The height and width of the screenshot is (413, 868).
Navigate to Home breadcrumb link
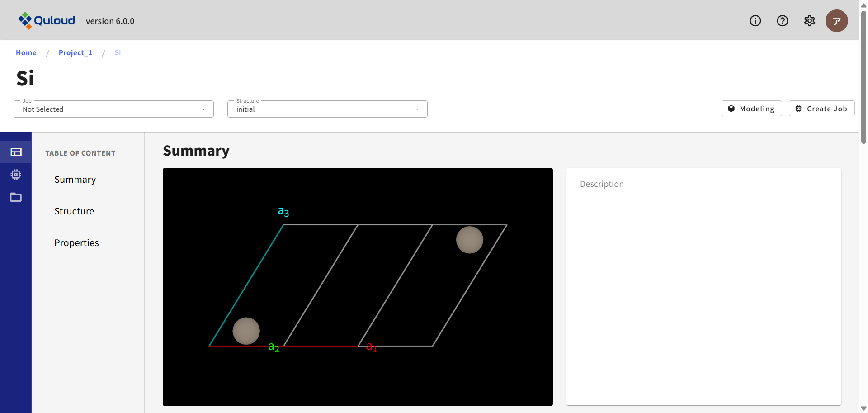click(x=26, y=53)
